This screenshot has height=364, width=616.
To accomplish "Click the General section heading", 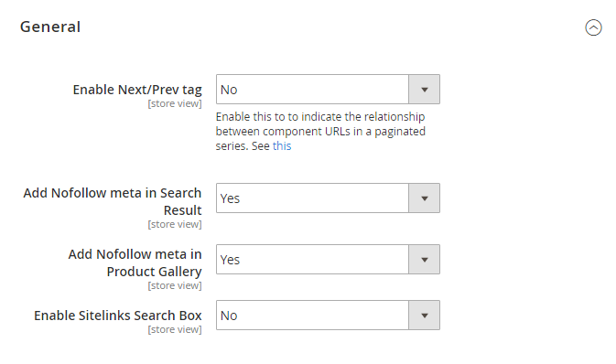I will pos(50,27).
